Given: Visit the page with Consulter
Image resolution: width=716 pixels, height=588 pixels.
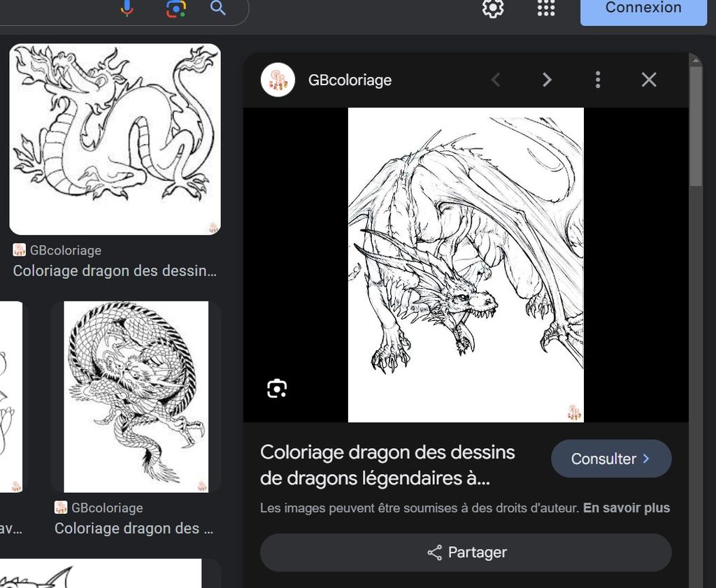Looking at the screenshot, I should pyautogui.click(x=611, y=459).
